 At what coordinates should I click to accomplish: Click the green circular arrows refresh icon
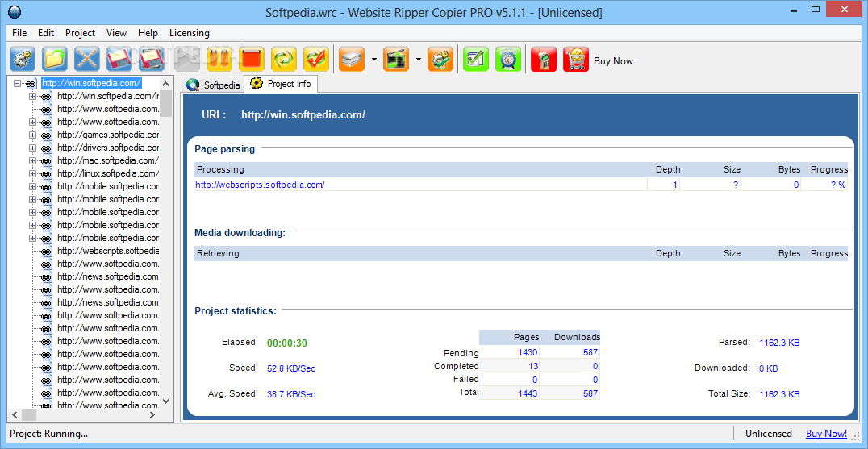[x=284, y=59]
